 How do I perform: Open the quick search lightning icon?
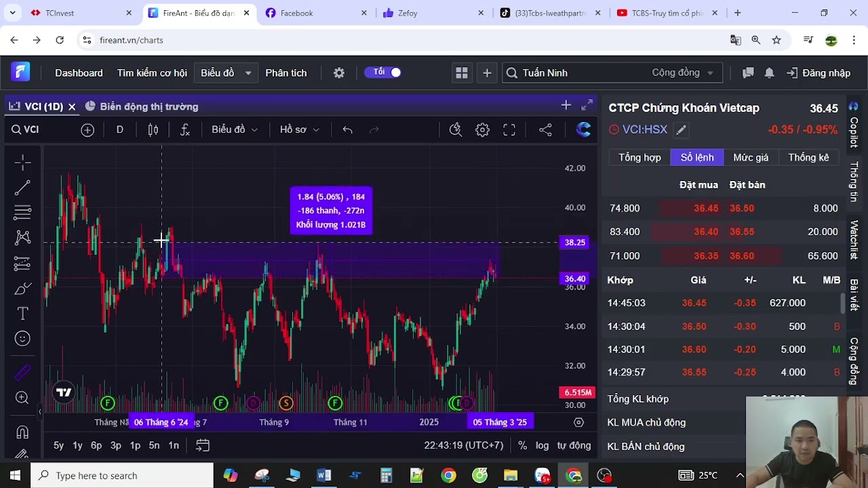[456, 129]
